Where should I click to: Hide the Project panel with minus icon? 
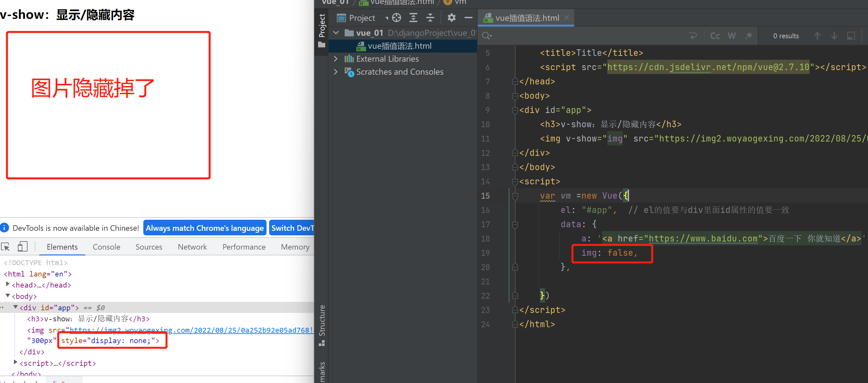pyautogui.click(x=468, y=18)
